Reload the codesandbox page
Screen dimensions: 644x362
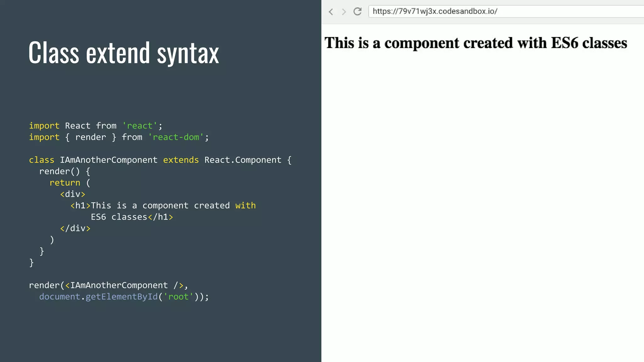(x=358, y=11)
